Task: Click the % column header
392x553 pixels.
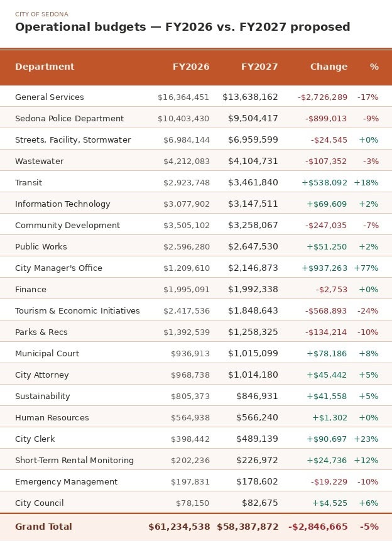Action: click(x=374, y=67)
